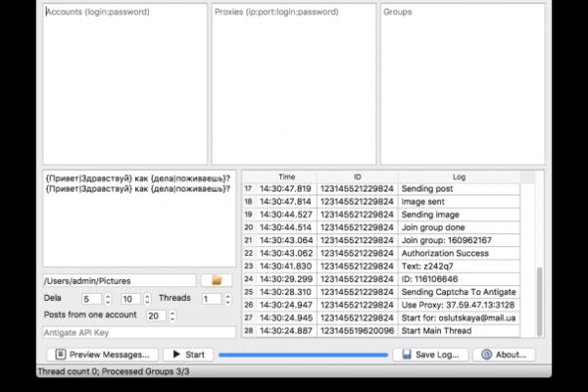588x392 pixels.
Task: Save the log to file
Action: point(430,355)
